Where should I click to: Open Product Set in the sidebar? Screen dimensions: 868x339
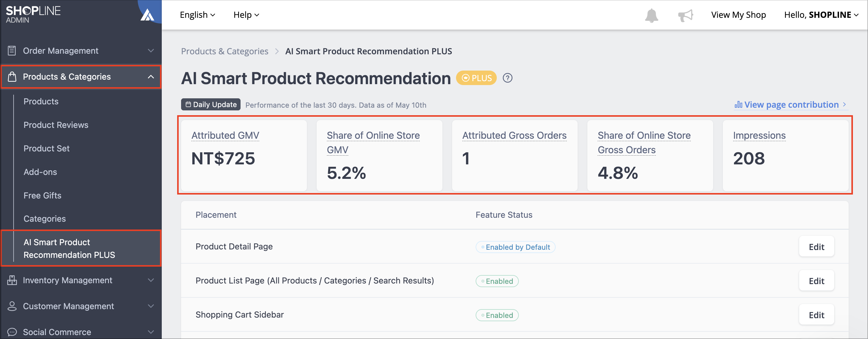[x=46, y=148]
